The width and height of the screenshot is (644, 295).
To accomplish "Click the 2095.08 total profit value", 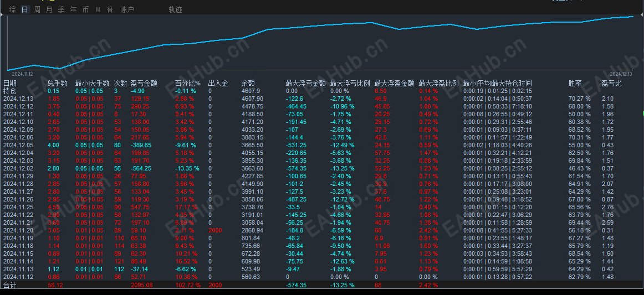I will tap(142, 285).
